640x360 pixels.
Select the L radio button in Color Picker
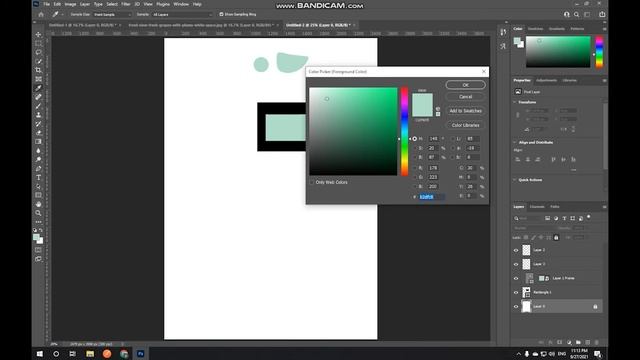(452, 139)
